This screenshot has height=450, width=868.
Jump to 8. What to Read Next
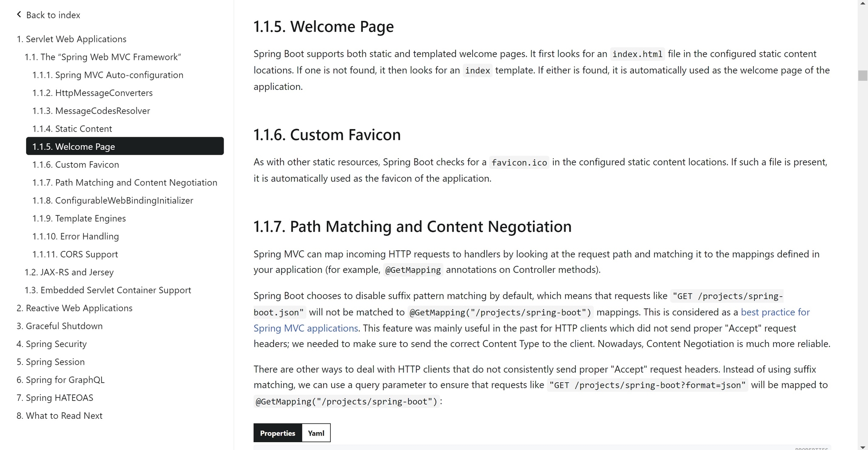pyautogui.click(x=59, y=416)
